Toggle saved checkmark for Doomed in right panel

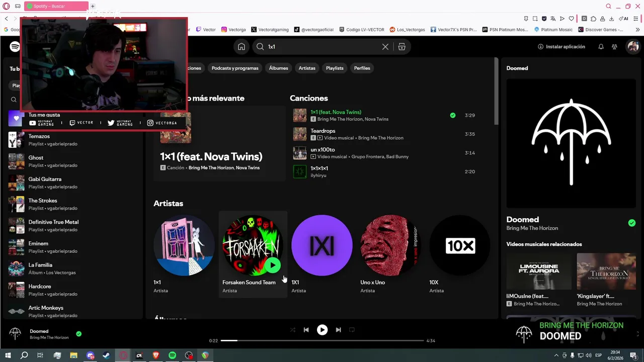click(632, 223)
